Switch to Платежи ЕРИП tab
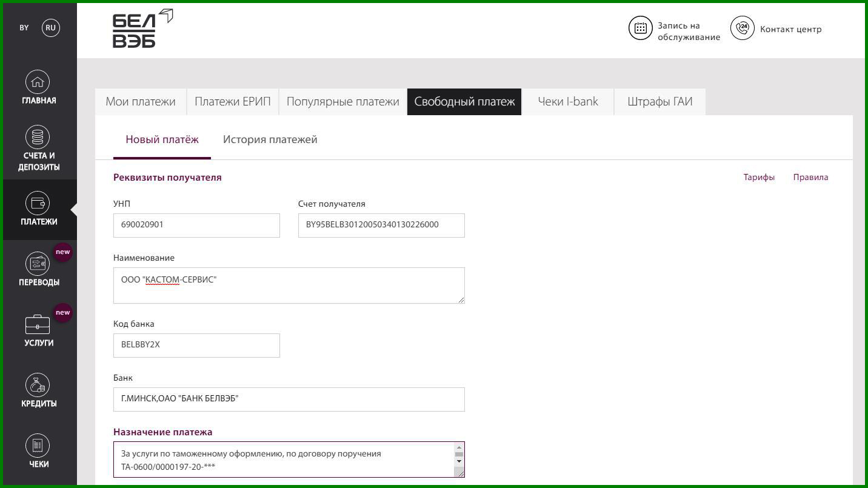 233,101
